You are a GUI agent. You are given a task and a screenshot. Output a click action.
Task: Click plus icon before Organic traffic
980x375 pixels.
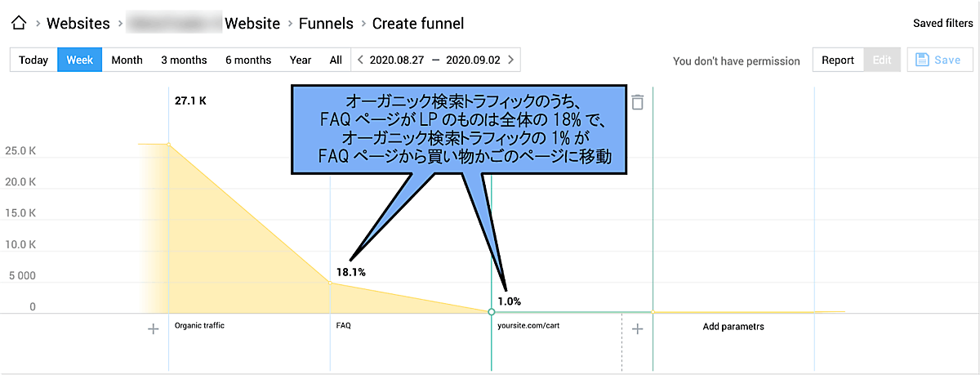click(x=153, y=328)
